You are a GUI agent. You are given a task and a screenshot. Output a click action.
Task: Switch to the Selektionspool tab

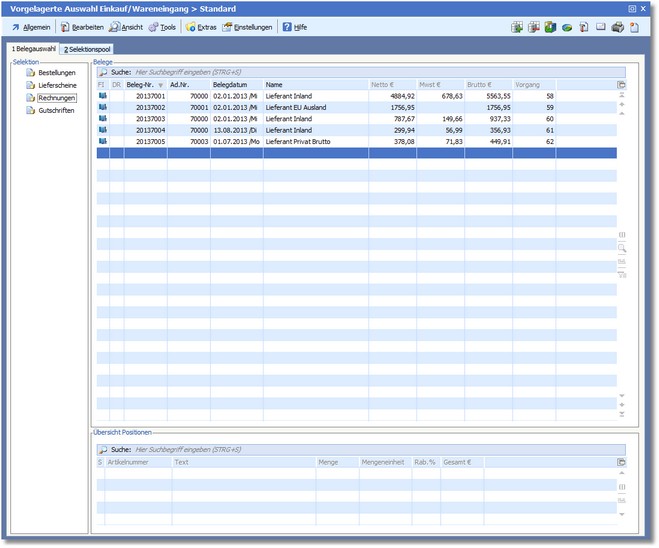tap(88, 49)
